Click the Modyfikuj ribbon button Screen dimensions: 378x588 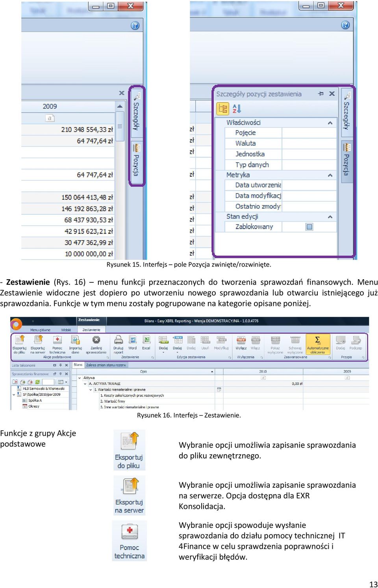click(x=221, y=343)
